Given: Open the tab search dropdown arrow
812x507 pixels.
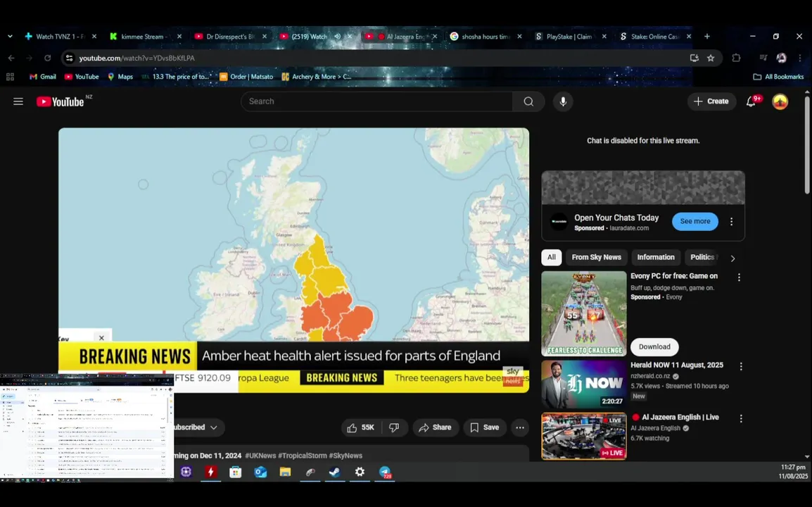Looking at the screenshot, I should pyautogui.click(x=10, y=37).
